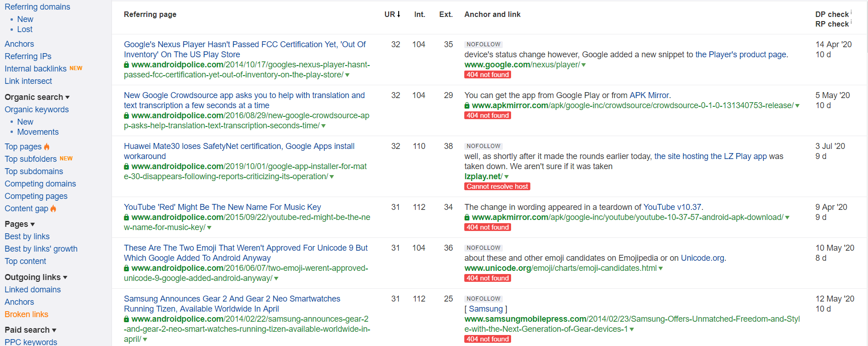This screenshot has height=346, width=868.
Task: Click the Anchor and link column header
Action: point(492,15)
